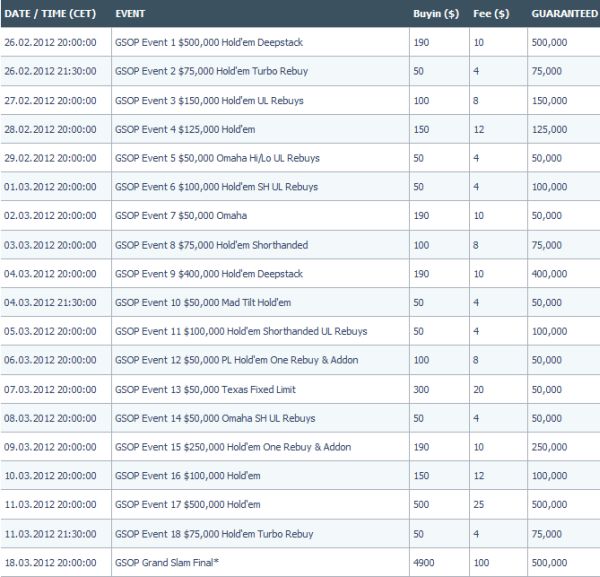The width and height of the screenshot is (600, 577).
Task: Click the 500,000 guaranteed value of Event 1
Action: click(x=549, y=42)
